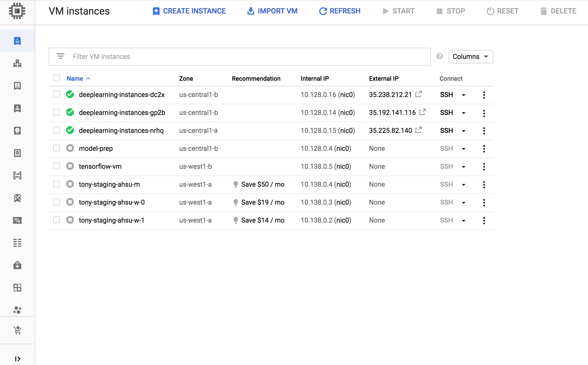Click IMPORT VM button
The image size is (588, 365).
272,11
